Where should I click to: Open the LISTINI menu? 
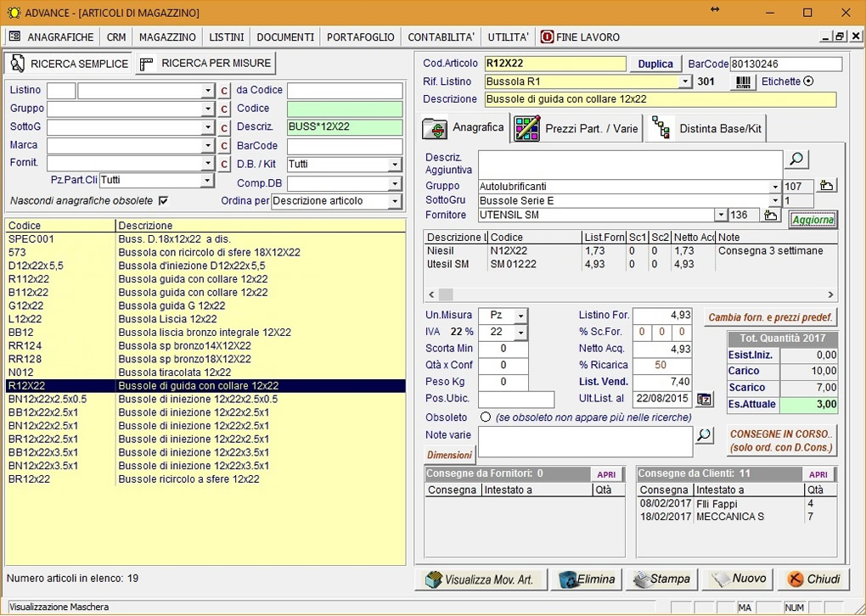coord(227,37)
